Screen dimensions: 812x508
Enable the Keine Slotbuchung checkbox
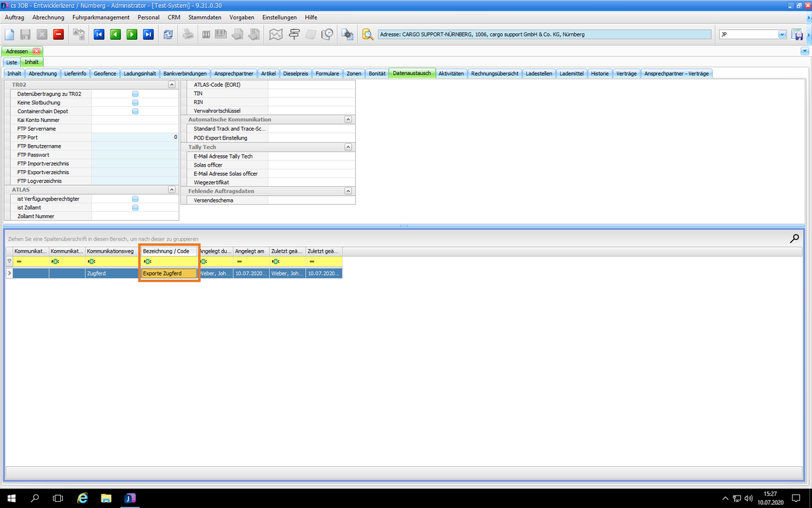coord(135,103)
